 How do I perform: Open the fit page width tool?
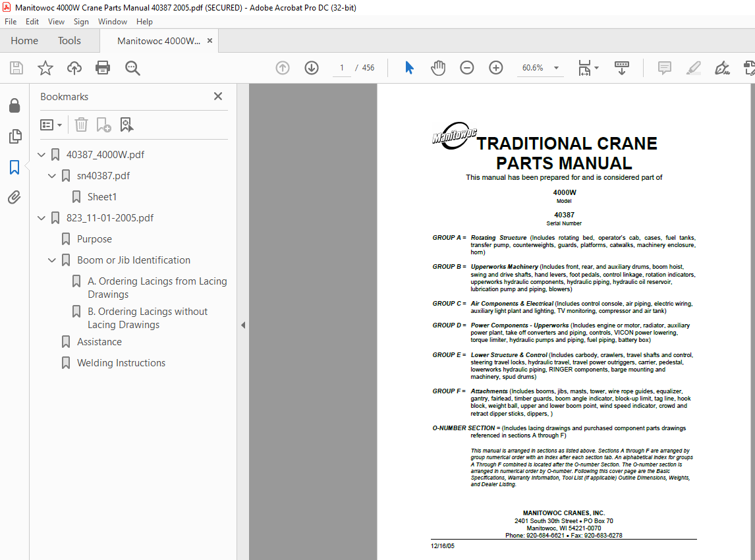point(584,68)
